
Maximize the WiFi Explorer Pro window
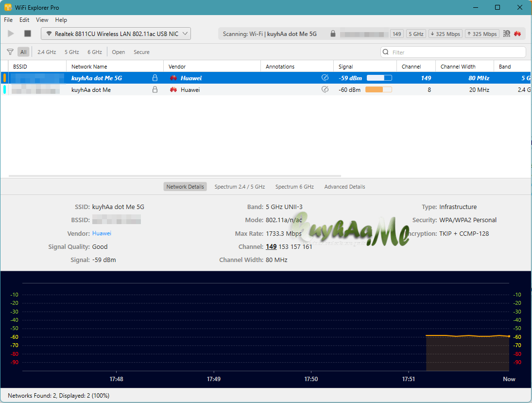pos(498,7)
